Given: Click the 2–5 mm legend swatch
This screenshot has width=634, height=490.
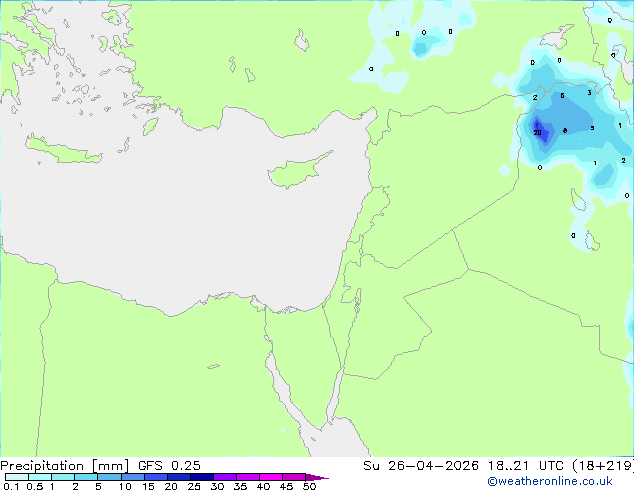Looking at the screenshot, I should 86,477.
